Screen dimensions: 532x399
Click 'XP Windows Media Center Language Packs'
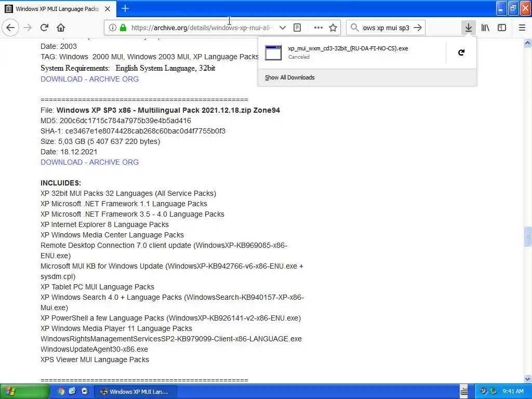(112, 235)
